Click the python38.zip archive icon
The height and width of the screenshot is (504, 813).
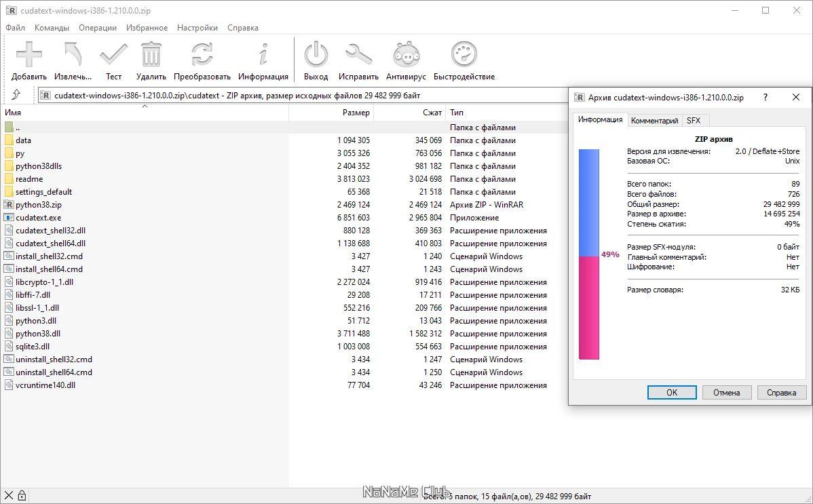[x=9, y=204]
